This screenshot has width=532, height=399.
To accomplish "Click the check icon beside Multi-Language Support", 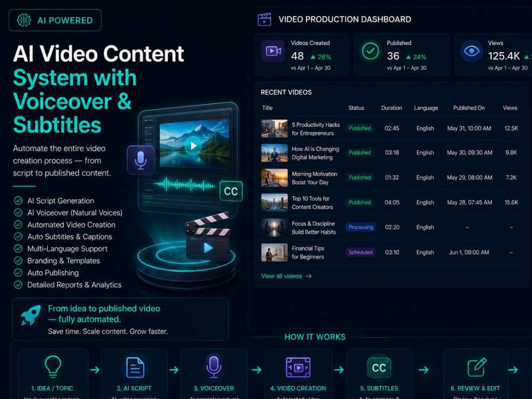I will pyautogui.click(x=18, y=248).
